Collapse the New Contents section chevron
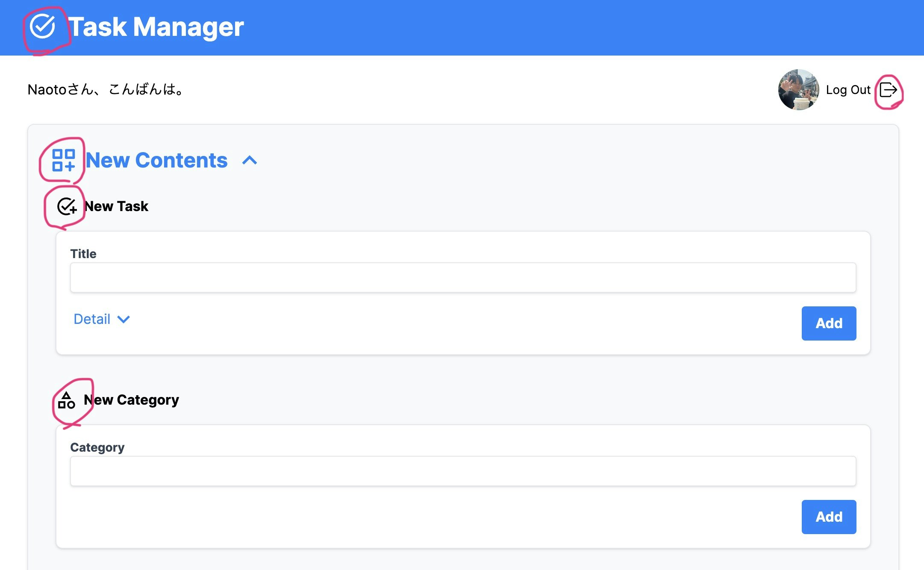This screenshot has height=570, width=924. pyautogui.click(x=250, y=161)
